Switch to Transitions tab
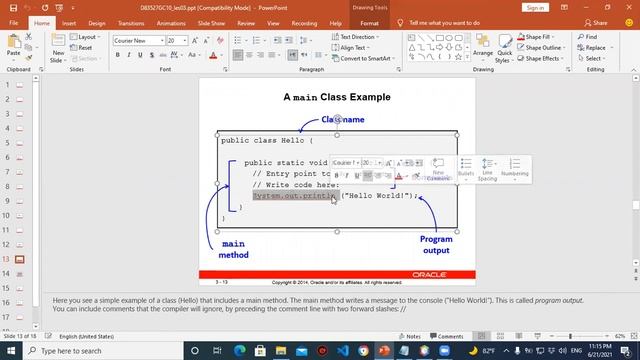 pyautogui.click(x=131, y=23)
